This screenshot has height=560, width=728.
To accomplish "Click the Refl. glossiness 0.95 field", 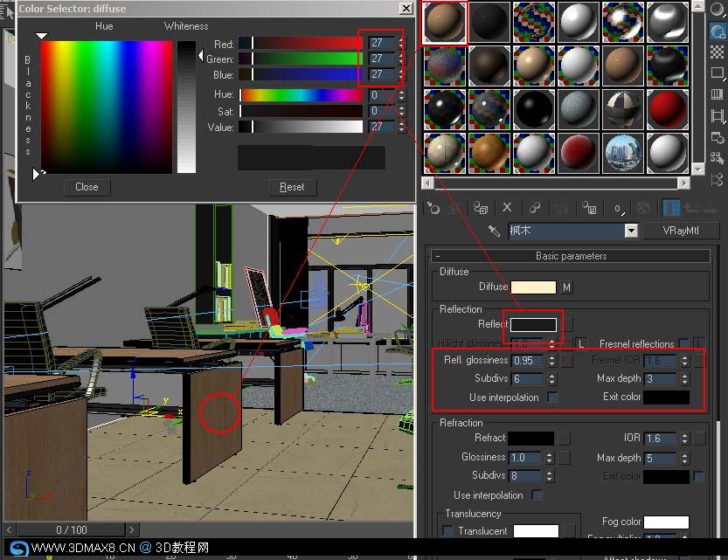I will (x=528, y=361).
